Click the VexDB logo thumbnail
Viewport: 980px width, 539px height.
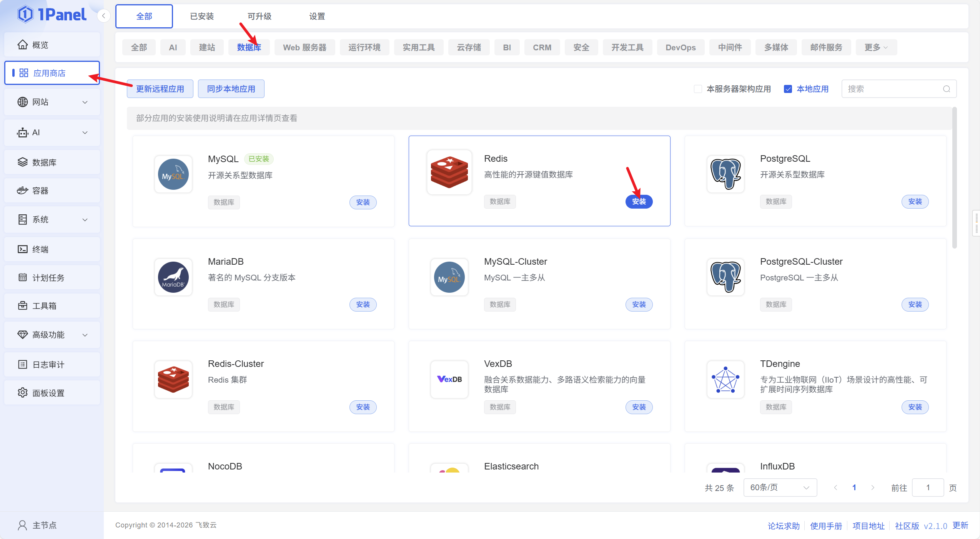pyautogui.click(x=449, y=379)
